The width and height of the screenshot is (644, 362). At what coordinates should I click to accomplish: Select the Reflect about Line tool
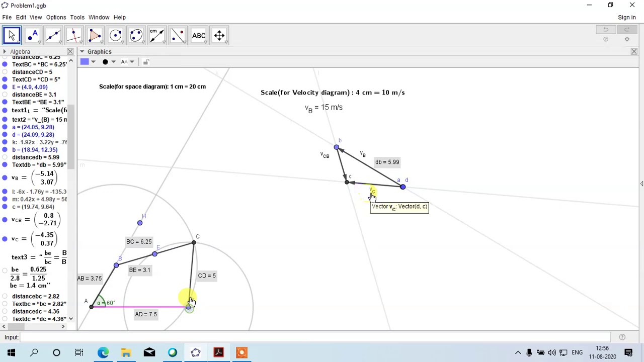(x=177, y=35)
